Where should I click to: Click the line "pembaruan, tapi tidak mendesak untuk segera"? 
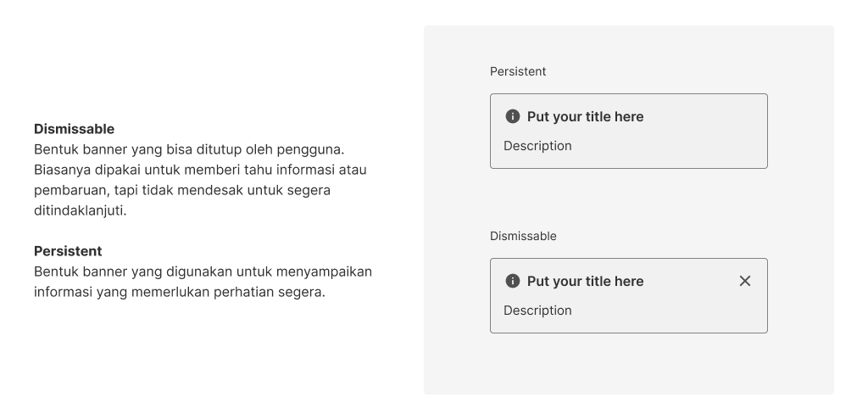(x=181, y=190)
